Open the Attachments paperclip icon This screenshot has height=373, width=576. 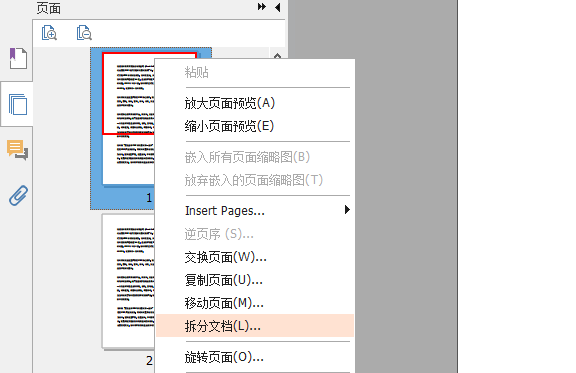[x=18, y=195]
